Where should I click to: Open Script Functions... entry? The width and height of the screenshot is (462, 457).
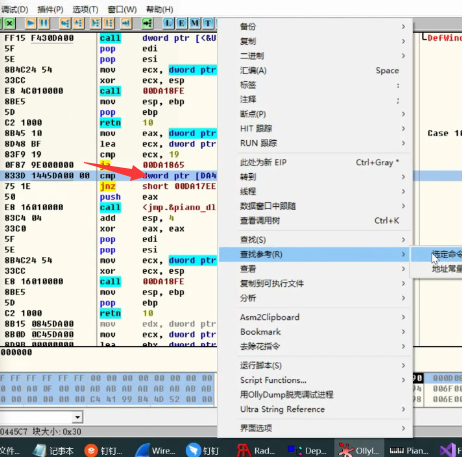click(315, 380)
